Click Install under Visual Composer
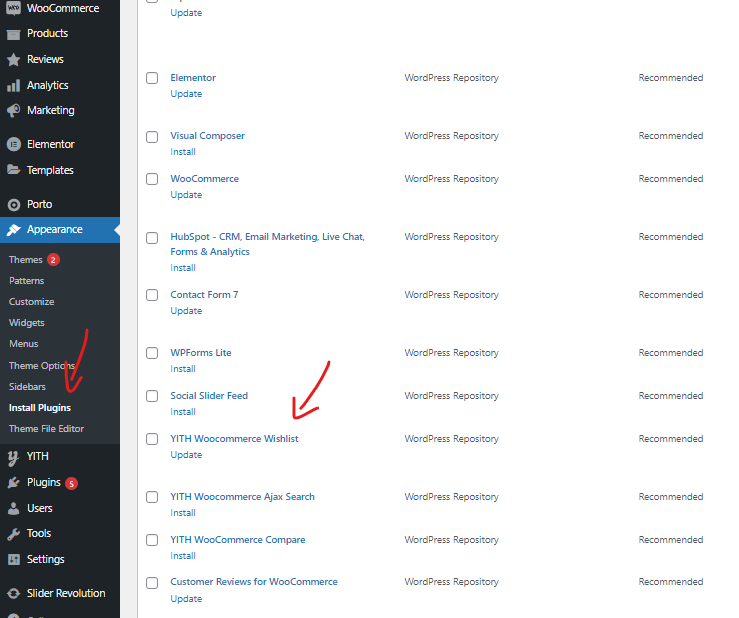The image size is (739, 618). coord(183,152)
